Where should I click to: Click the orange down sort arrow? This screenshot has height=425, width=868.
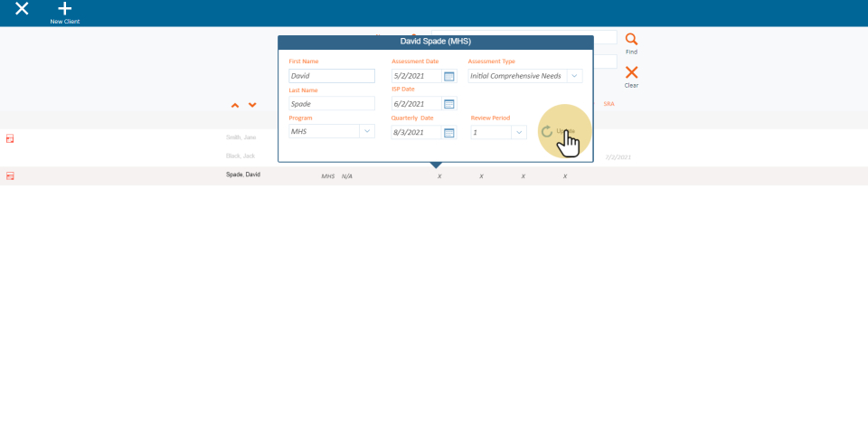point(252,105)
